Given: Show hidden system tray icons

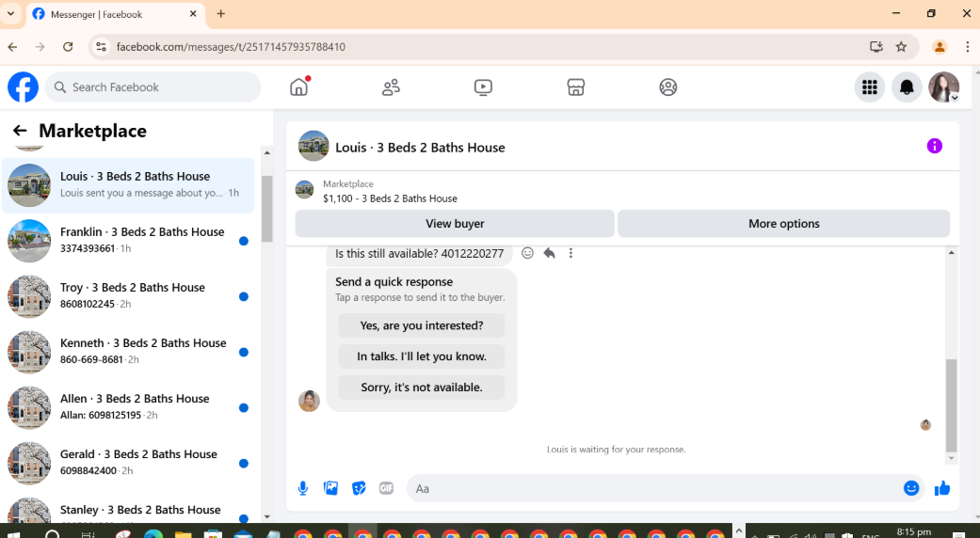Looking at the screenshot, I should pos(738,531).
